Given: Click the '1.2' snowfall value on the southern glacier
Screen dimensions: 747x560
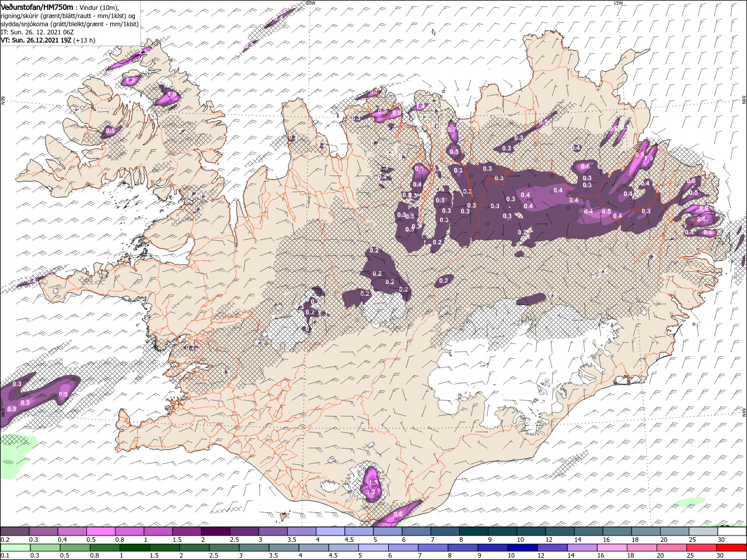Looking at the screenshot, I should click(371, 492).
